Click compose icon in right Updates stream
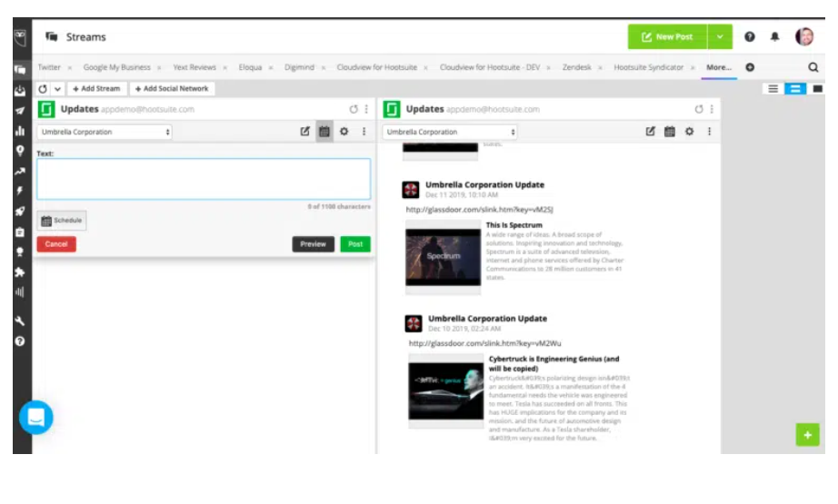Screen dimensions: 838x504 tap(650, 132)
